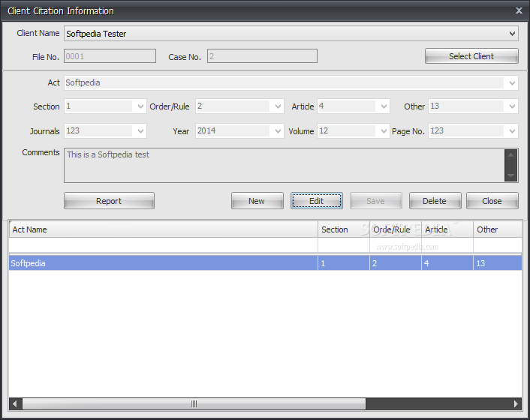Open the Order/Rule dropdown arrow

click(x=278, y=106)
